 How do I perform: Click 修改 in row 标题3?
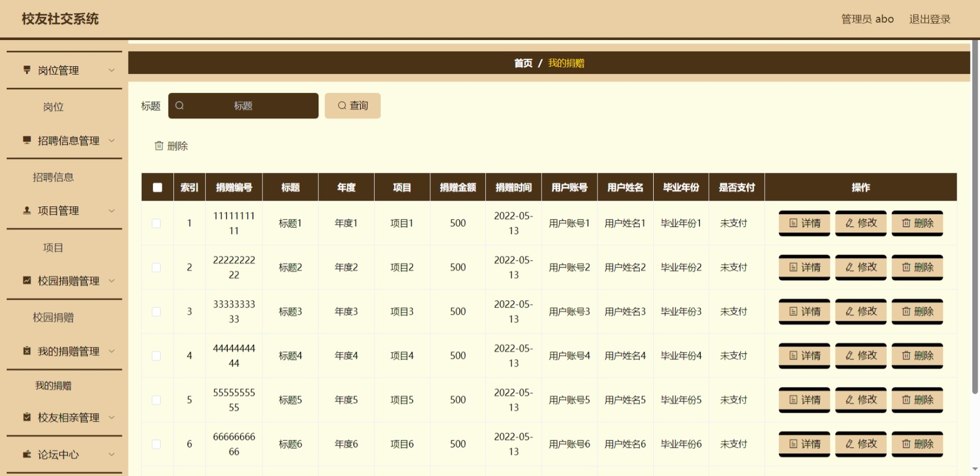860,311
